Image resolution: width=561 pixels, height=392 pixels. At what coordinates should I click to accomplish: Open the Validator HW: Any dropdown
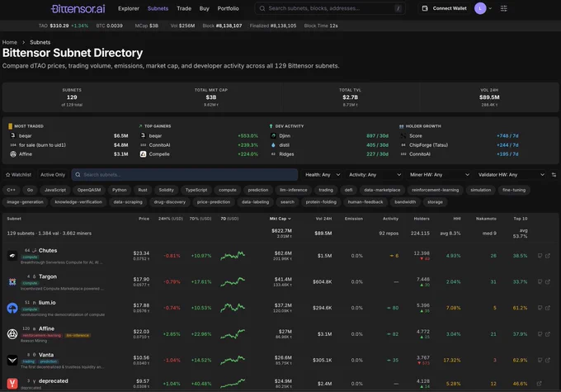[511, 175]
